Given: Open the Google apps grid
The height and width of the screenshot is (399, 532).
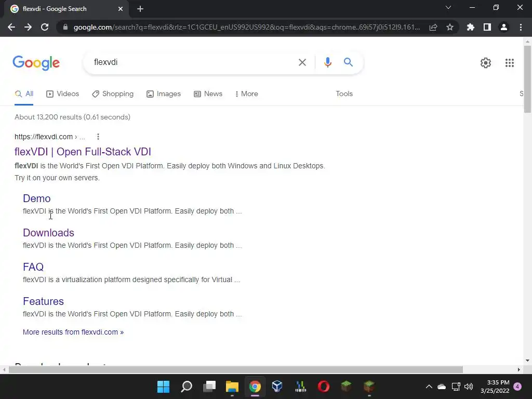Looking at the screenshot, I should (x=509, y=63).
